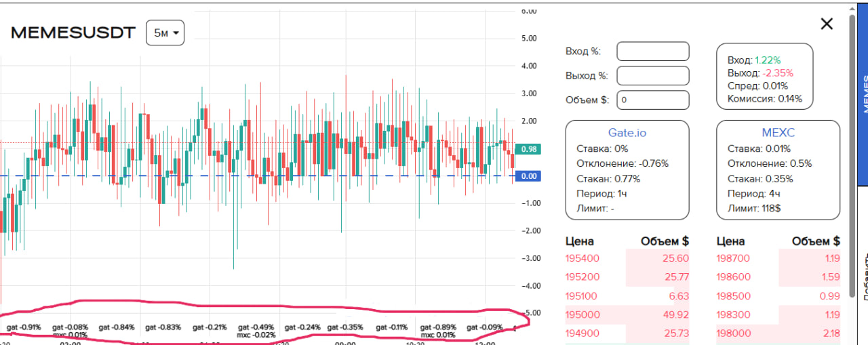Click the blue 0.00 axis label
Image resolution: width=868 pixels, height=345 pixels.
528,176
